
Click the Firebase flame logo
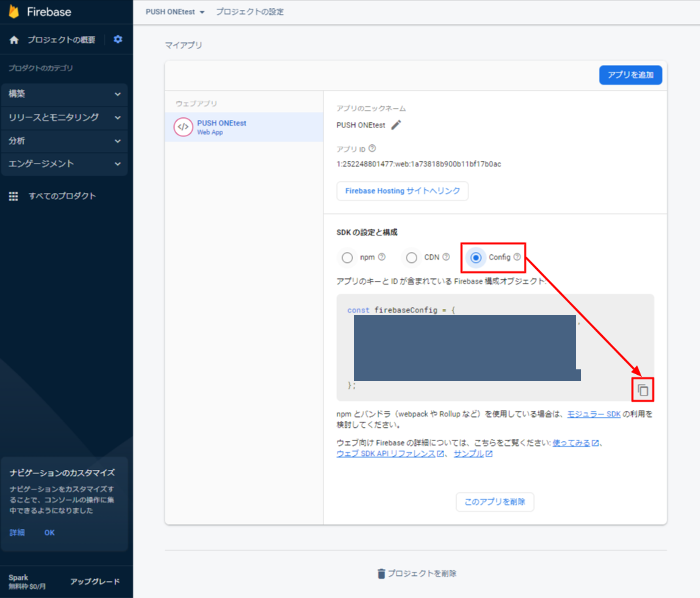click(14, 12)
